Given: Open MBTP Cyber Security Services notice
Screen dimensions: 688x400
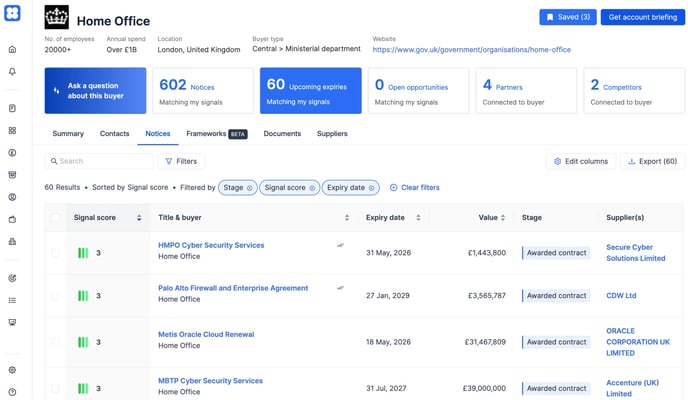Looking at the screenshot, I should coord(210,381).
